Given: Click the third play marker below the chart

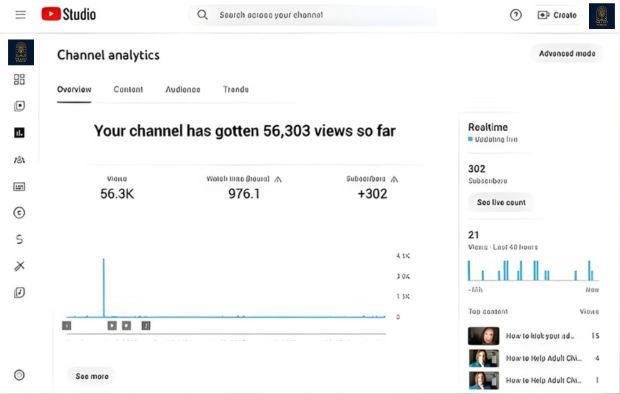Looking at the screenshot, I should coord(127,326).
